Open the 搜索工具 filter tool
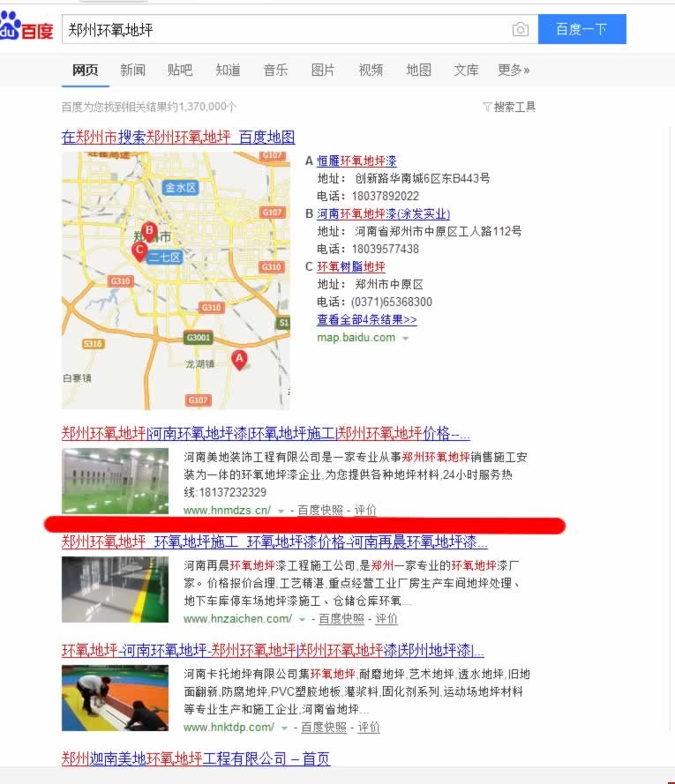The height and width of the screenshot is (784, 675). click(x=509, y=107)
